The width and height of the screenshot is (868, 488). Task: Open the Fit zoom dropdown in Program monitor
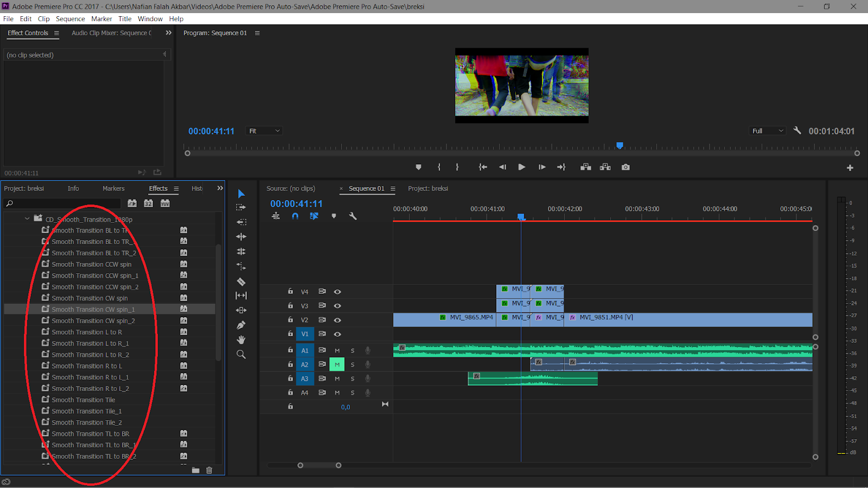pos(264,131)
